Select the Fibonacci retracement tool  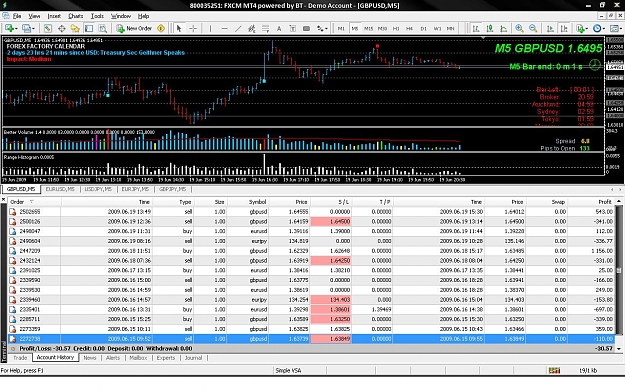point(265,28)
